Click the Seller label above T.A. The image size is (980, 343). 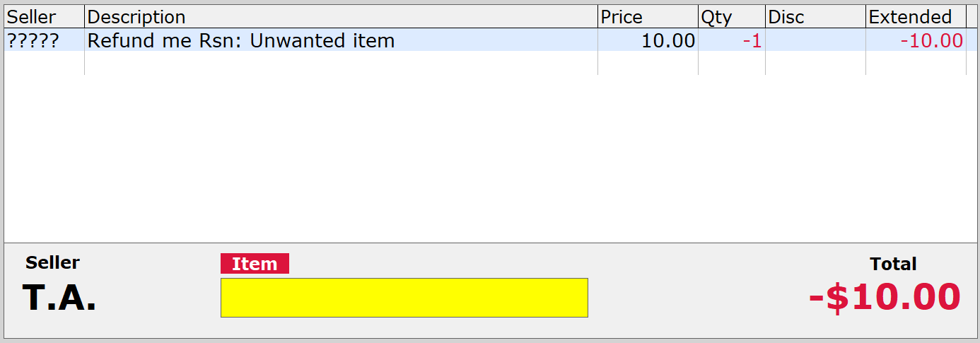52,262
